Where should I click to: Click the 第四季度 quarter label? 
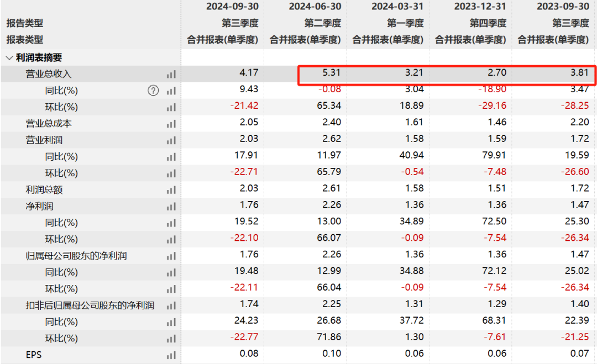click(488, 23)
